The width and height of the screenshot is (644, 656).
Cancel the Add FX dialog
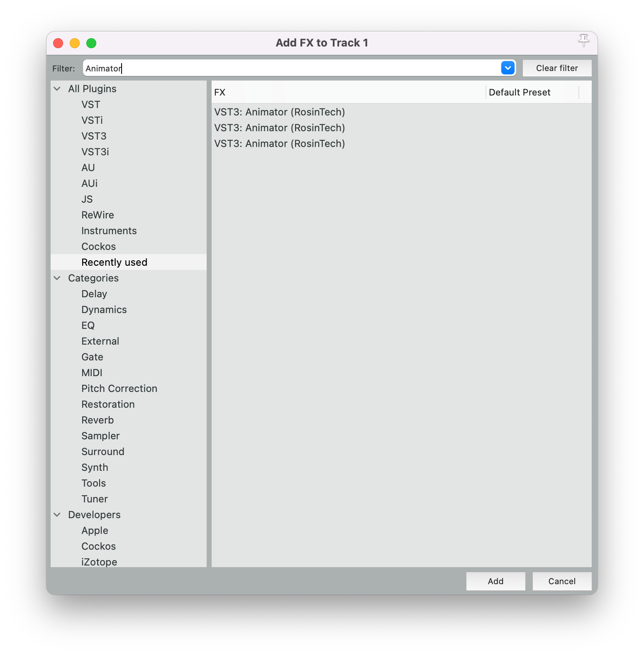562,581
